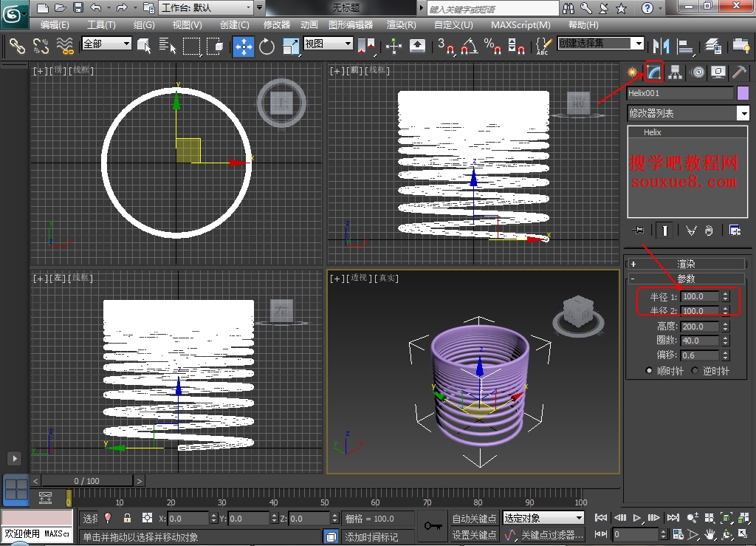Open the Hierarchy panel tab

[676, 72]
